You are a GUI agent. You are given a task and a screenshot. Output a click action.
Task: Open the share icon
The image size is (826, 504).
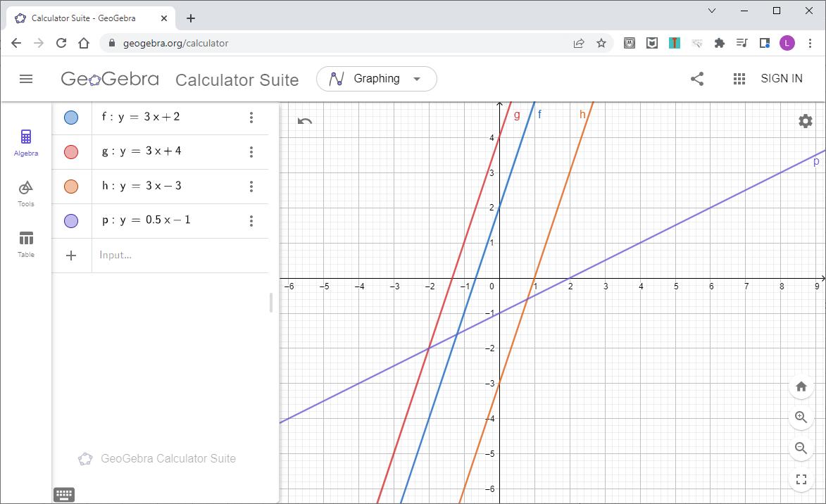(697, 79)
